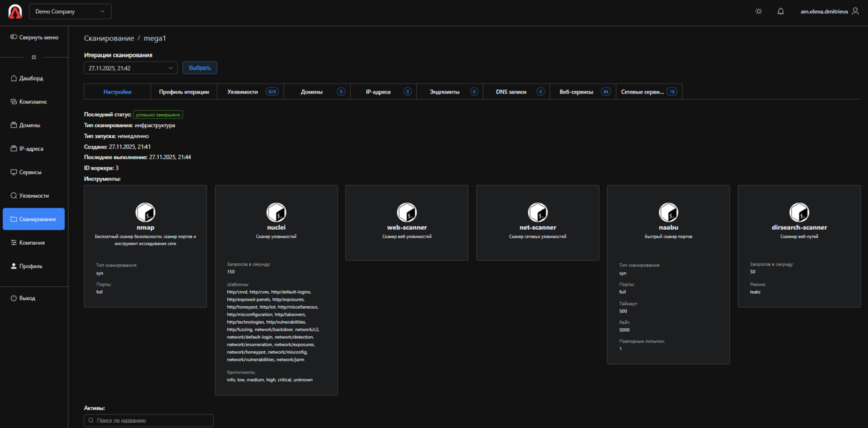Open the Домены tab in scan details
This screenshot has height=428, width=868.
(317, 92)
